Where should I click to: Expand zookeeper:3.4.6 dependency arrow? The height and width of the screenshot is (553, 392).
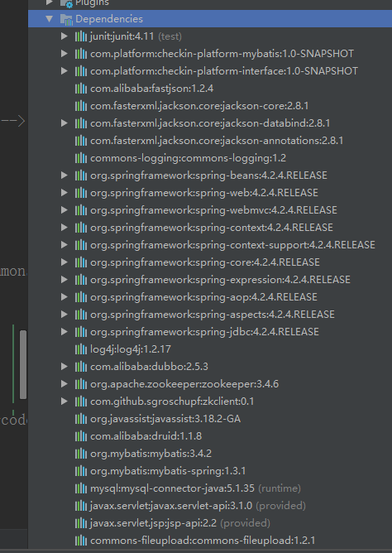[65, 384]
